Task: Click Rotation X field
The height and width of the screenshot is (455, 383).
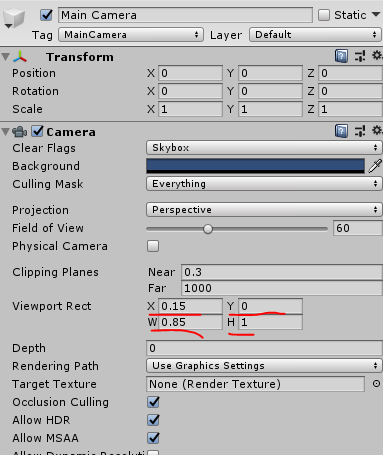Action: [x=190, y=91]
